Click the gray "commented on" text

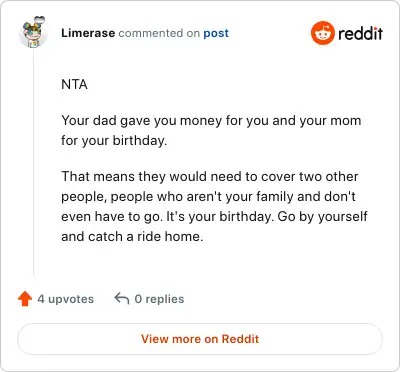coord(159,33)
